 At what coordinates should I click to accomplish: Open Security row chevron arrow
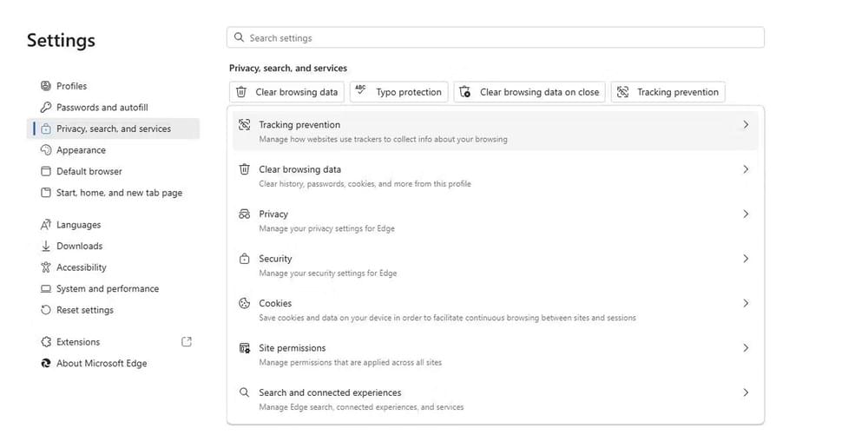(746, 259)
